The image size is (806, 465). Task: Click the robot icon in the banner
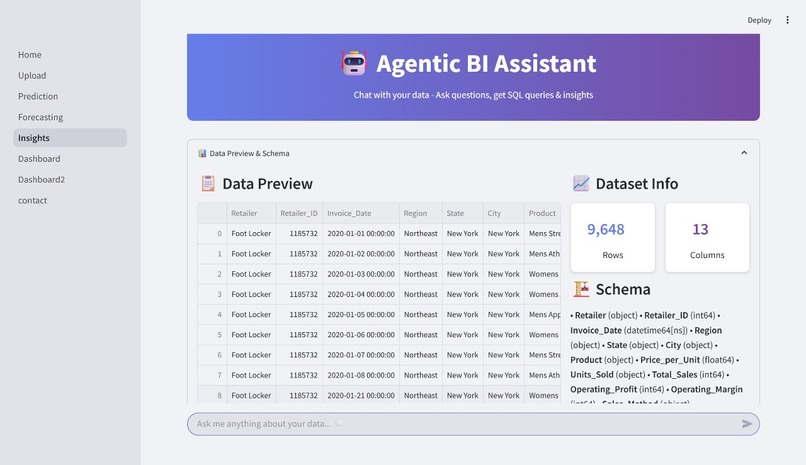354,63
